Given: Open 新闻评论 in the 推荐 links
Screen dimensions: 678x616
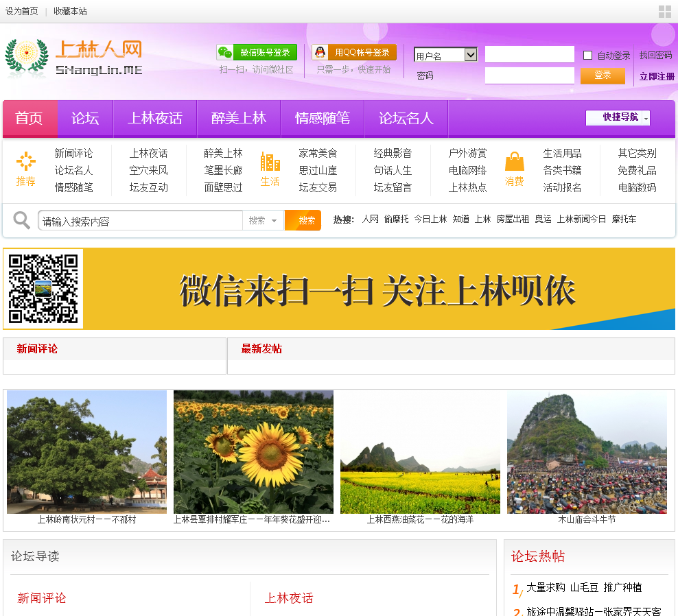Looking at the screenshot, I should (73, 153).
